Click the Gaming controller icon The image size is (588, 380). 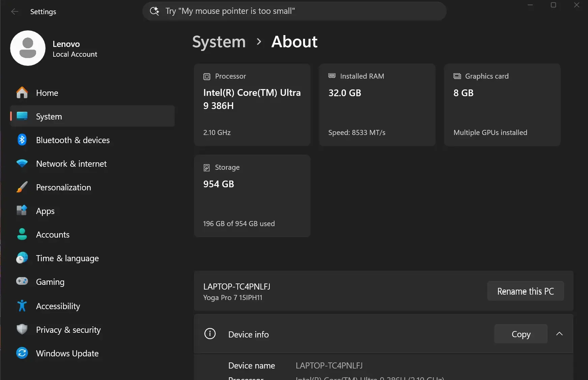pyautogui.click(x=22, y=281)
